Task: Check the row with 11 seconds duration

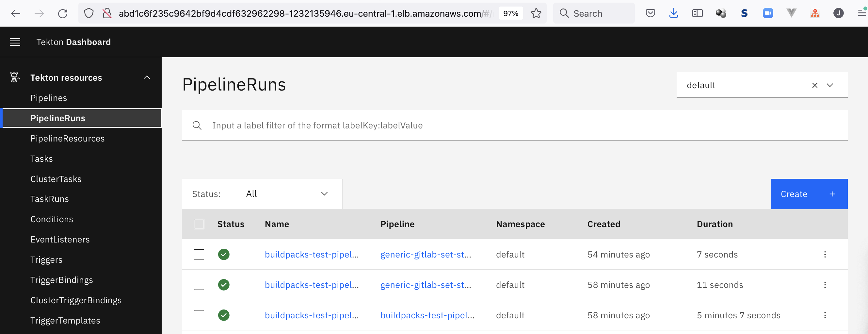Action: [199, 284]
